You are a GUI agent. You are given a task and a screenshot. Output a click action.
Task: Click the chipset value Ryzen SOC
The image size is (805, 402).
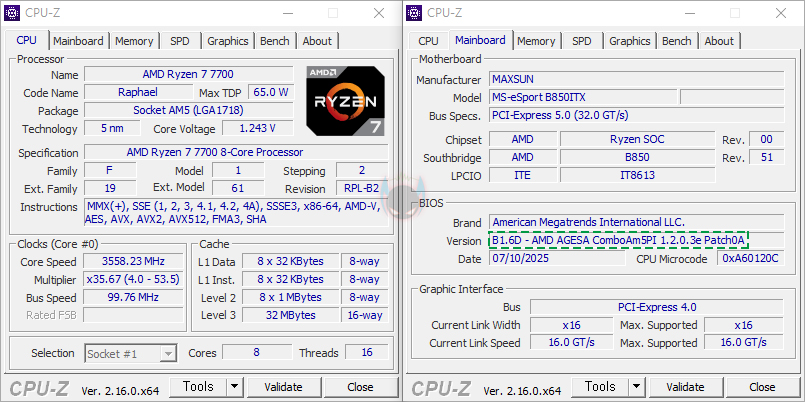pos(637,139)
